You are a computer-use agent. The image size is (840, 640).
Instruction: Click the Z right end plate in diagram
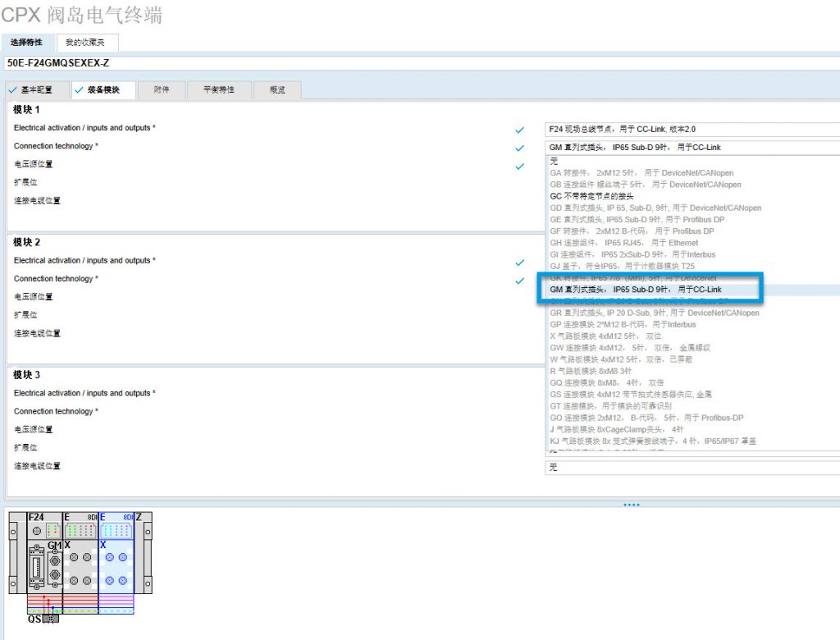click(x=143, y=553)
